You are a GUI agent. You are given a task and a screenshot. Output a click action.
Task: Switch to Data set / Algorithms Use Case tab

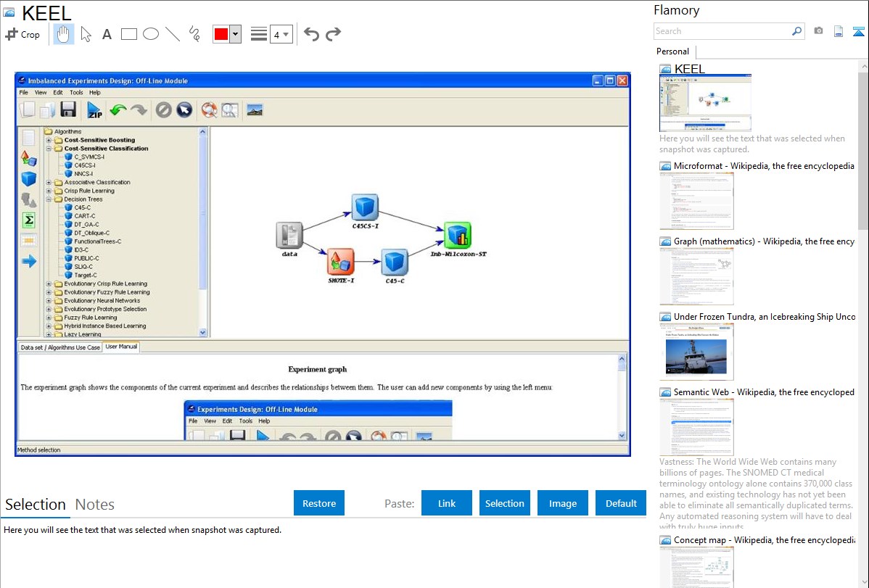(x=60, y=347)
